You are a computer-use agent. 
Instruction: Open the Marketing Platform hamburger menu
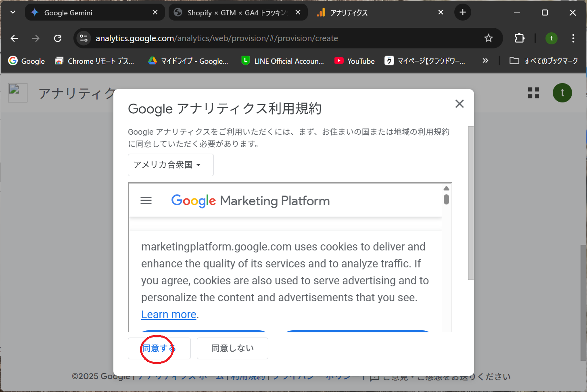[x=146, y=200]
